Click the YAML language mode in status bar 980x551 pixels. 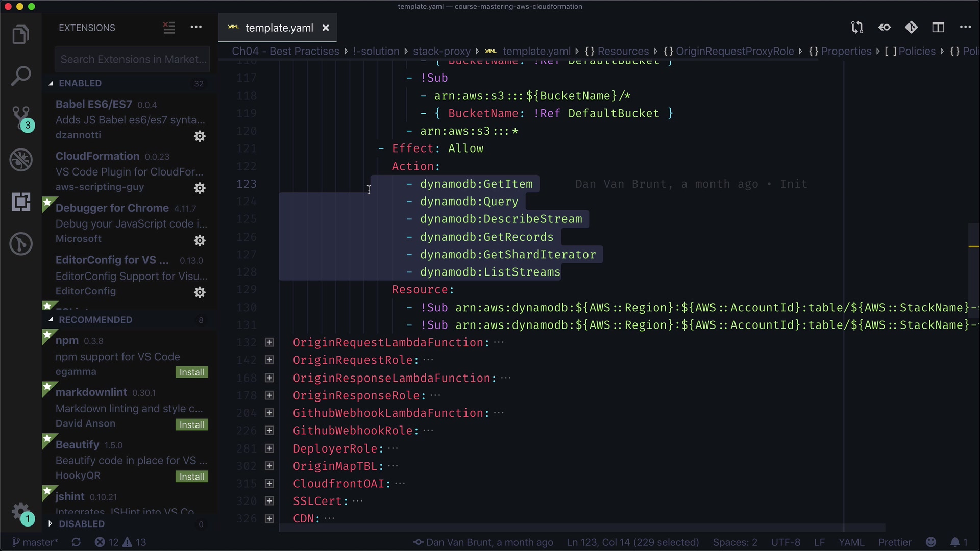point(851,542)
